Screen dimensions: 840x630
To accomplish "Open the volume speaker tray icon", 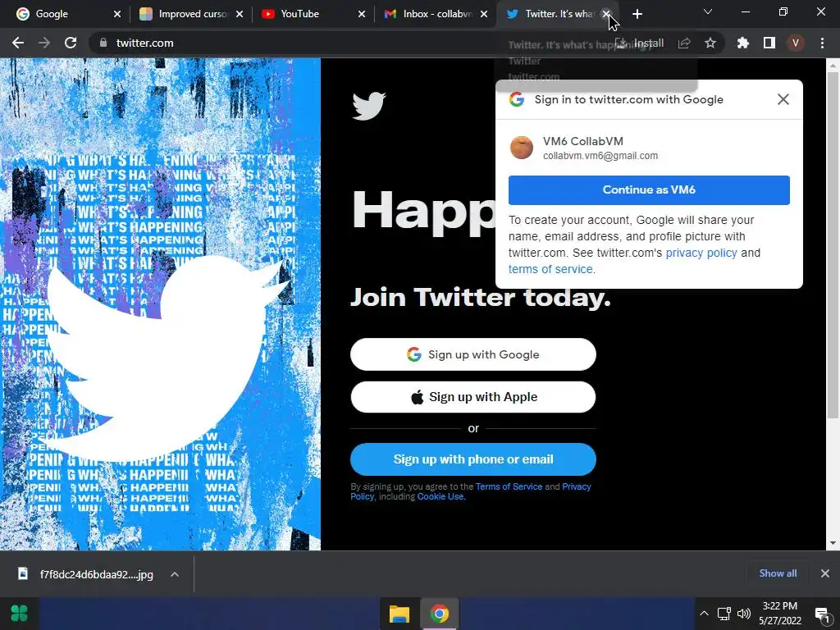I will coord(744,614).
